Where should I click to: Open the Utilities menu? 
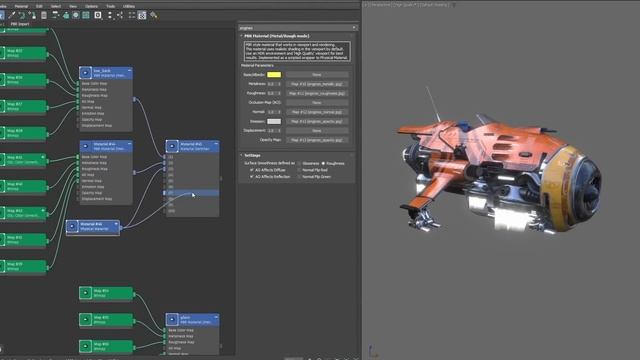coord(129,6)
